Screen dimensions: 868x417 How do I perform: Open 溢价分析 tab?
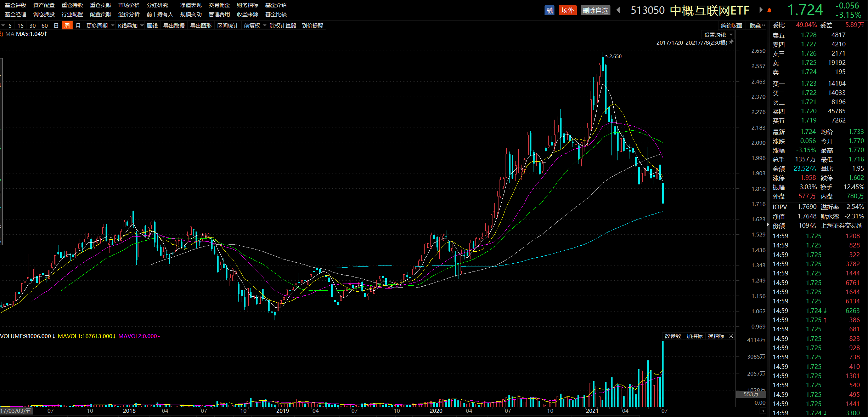coord(129,14)
